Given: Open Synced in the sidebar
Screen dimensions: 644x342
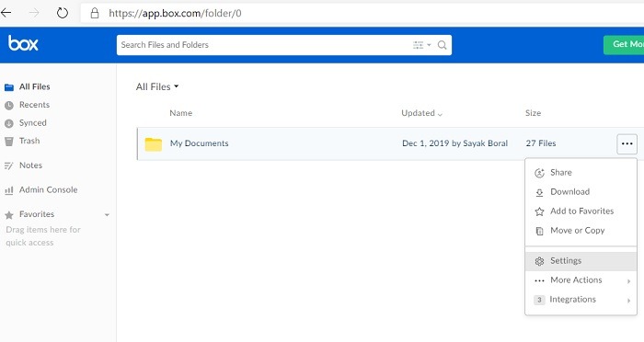Looking at the screenshot, I should point(33,123).
